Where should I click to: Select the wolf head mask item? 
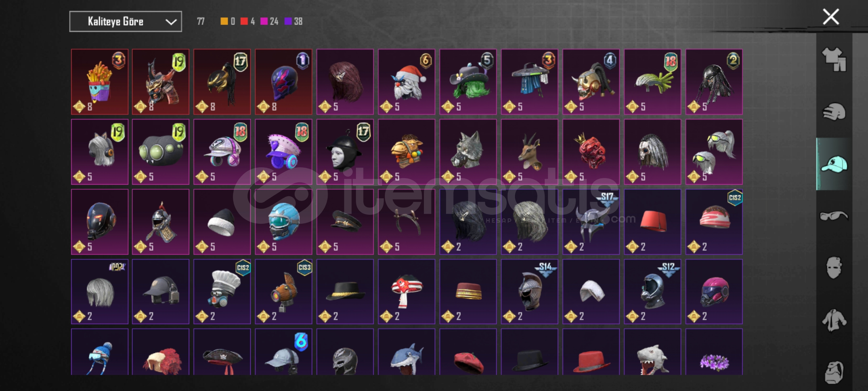[468, 152]
